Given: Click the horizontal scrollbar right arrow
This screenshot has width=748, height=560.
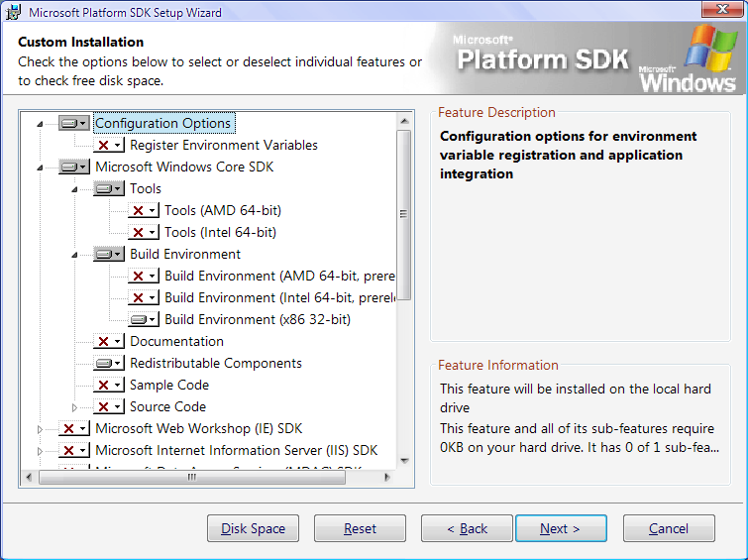Looking at the screenshot, I should click(x=387, y=477).
